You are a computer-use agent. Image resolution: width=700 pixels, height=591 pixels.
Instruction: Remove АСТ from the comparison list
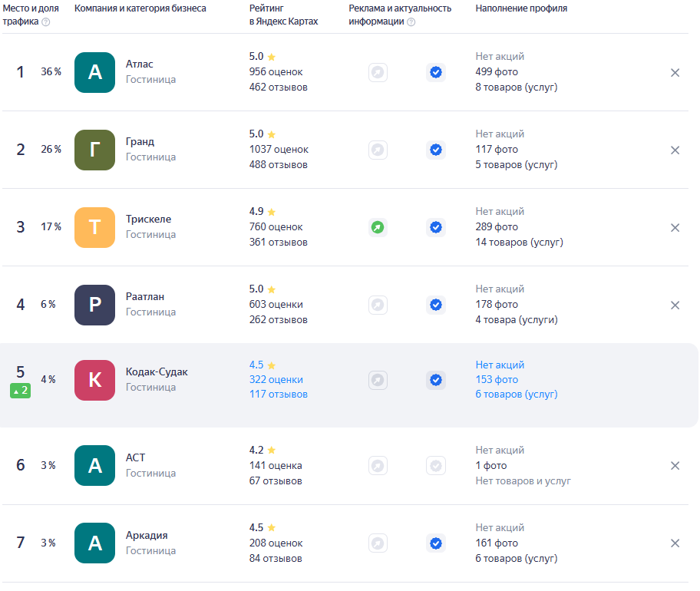(x=675, y=466)
